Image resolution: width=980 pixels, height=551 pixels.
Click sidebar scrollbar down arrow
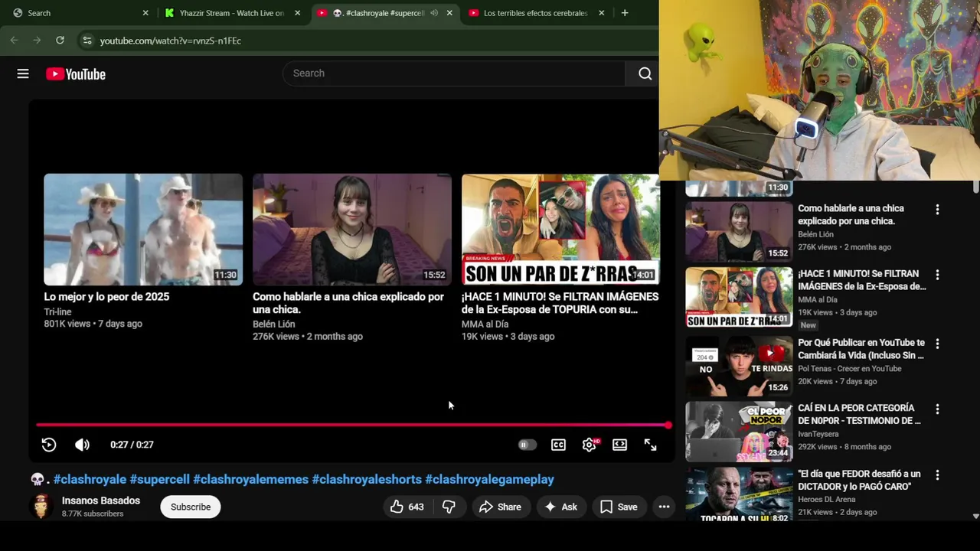pyautogui.click(x=975, y=517)
